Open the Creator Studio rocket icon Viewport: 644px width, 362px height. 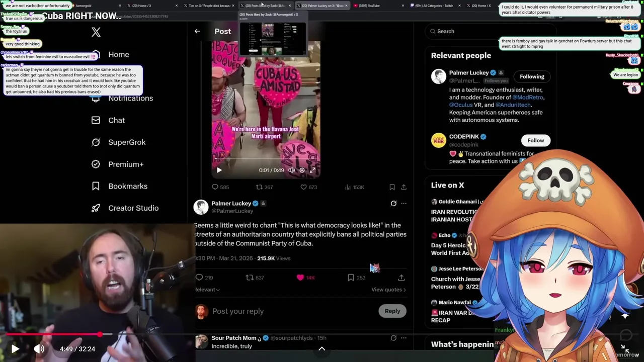[x=96, y=208]
